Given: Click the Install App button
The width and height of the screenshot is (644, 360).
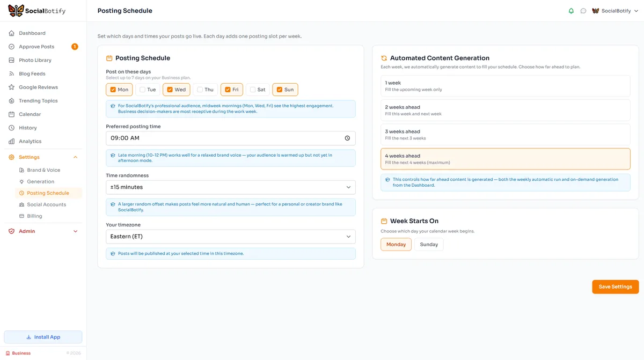Looking at the screenshot, I should [43, 336].
